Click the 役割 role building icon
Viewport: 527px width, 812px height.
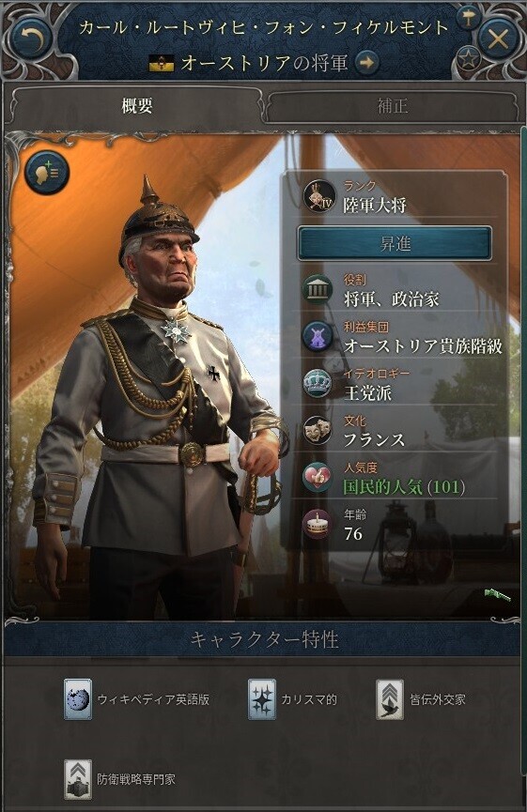coord(318,289)
